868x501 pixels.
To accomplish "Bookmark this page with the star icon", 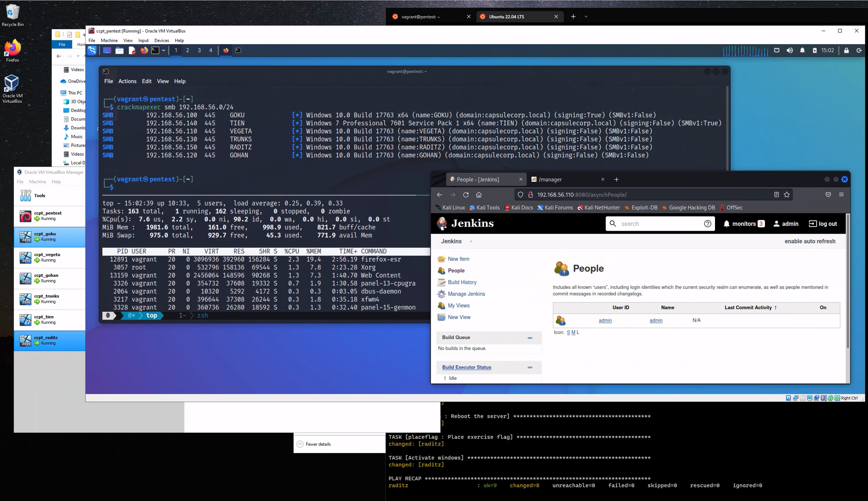I will click(787, 195).
